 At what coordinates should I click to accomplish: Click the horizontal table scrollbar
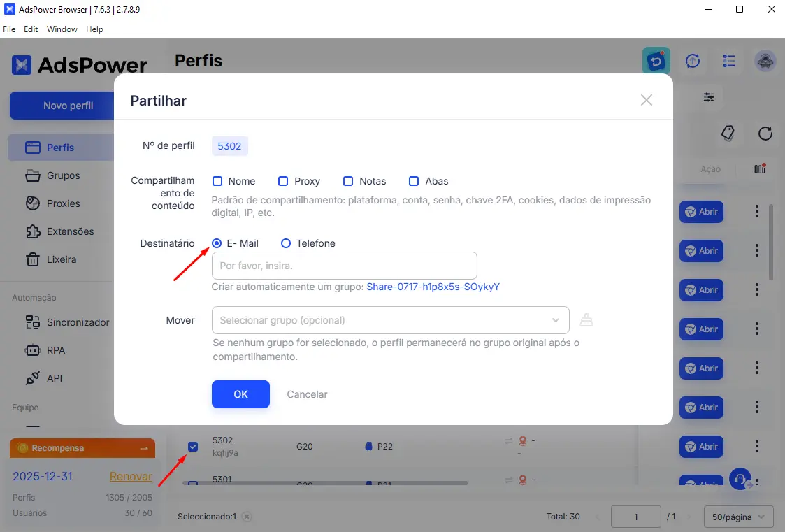[x=326, y=483]
